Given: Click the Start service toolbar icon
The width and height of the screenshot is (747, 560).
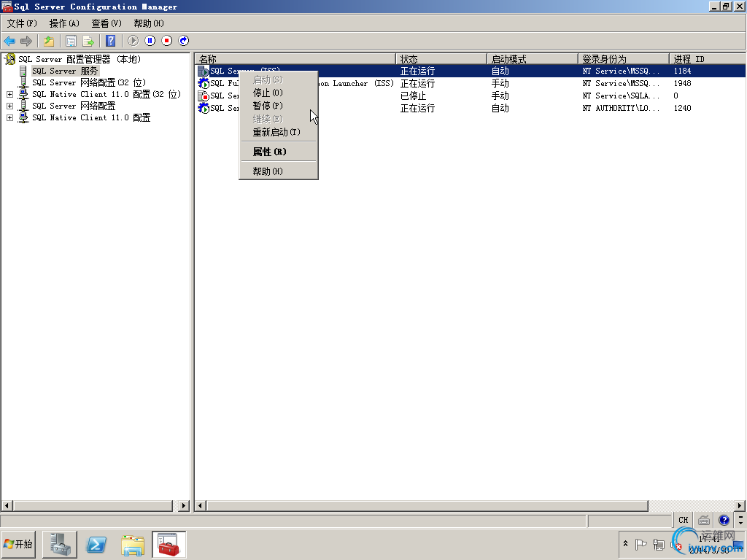Looking at the screenshot, I should tap(133, 41).
